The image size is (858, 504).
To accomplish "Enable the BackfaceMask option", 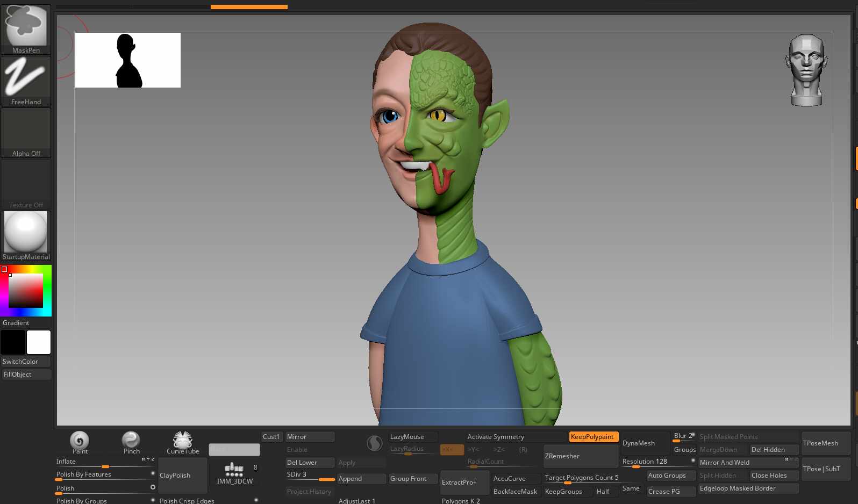I will click(x=515, y=492).
